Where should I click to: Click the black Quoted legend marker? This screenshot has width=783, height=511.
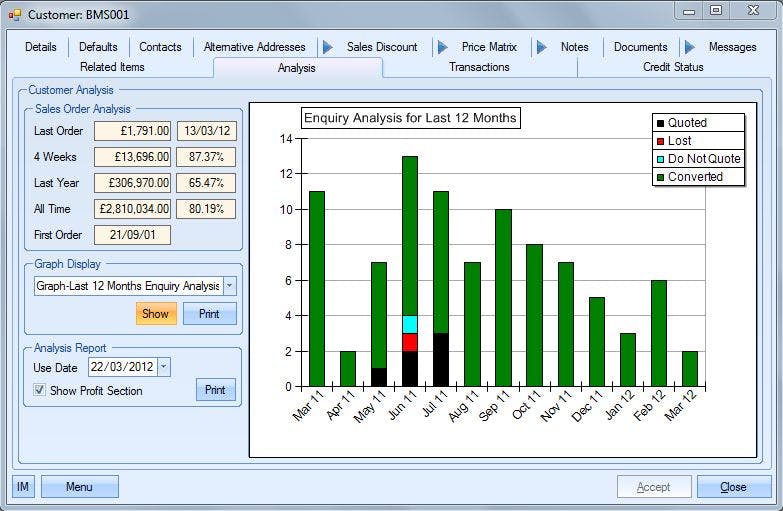click(x=660, y=123)
